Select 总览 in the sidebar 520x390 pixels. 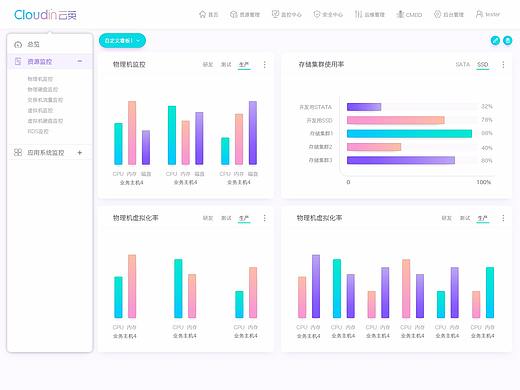33,44
